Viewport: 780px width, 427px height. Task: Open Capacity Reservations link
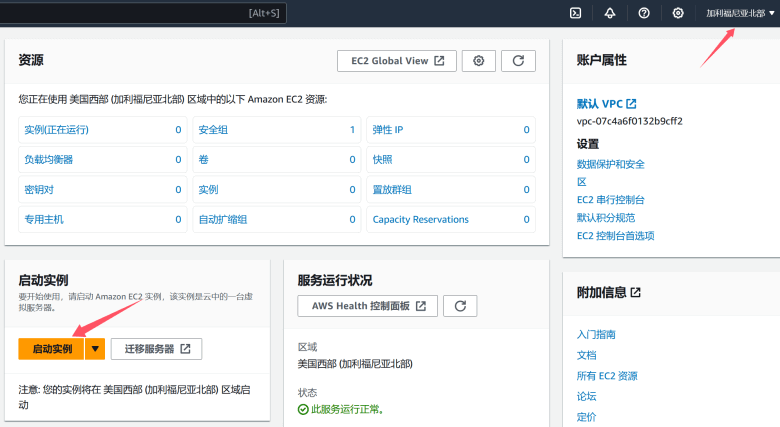click(420, 219)
